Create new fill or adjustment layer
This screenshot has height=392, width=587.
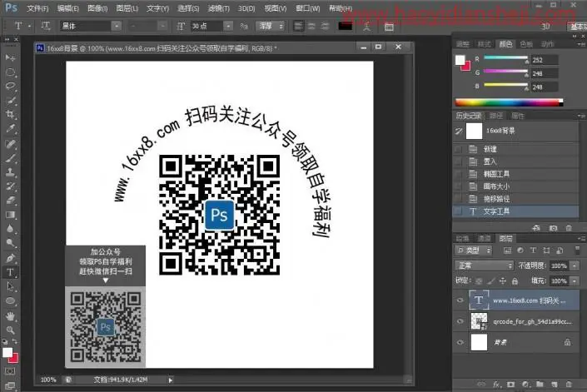[525, 385]
